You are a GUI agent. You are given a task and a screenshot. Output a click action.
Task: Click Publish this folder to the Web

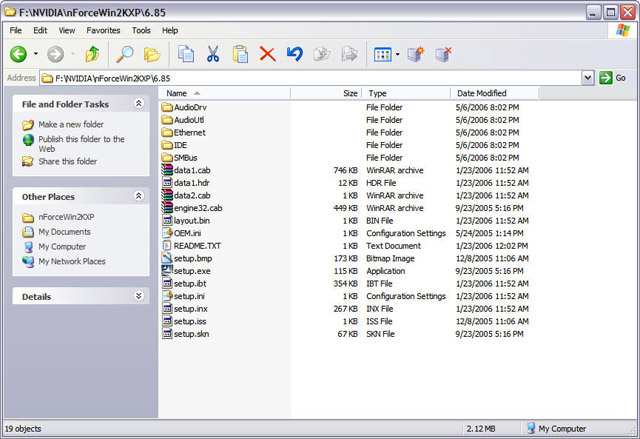tap(81, 144)
